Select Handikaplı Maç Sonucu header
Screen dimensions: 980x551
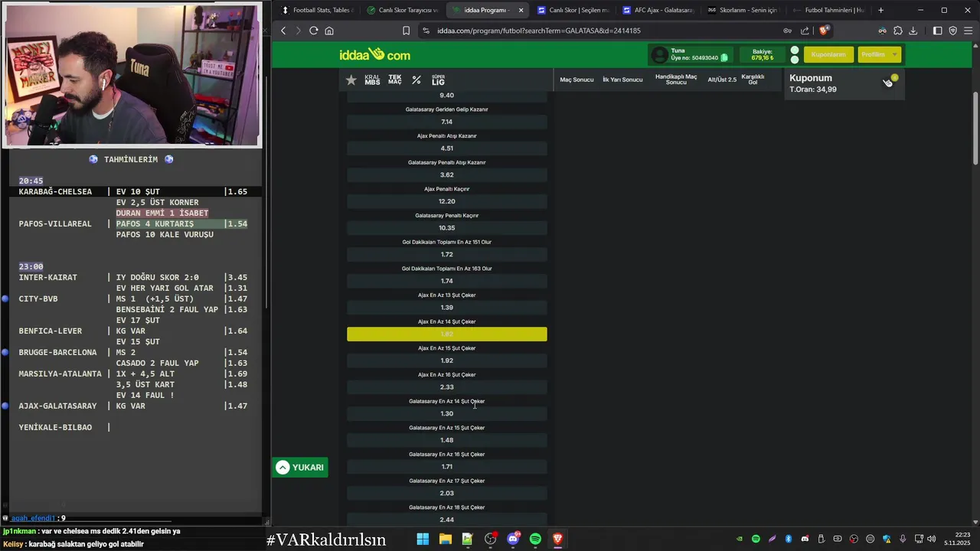(676, 80)
